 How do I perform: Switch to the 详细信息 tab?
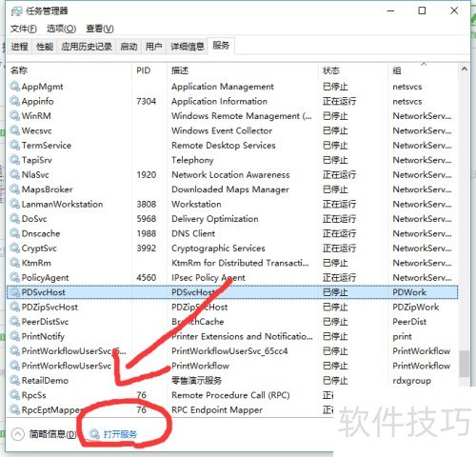188,47
